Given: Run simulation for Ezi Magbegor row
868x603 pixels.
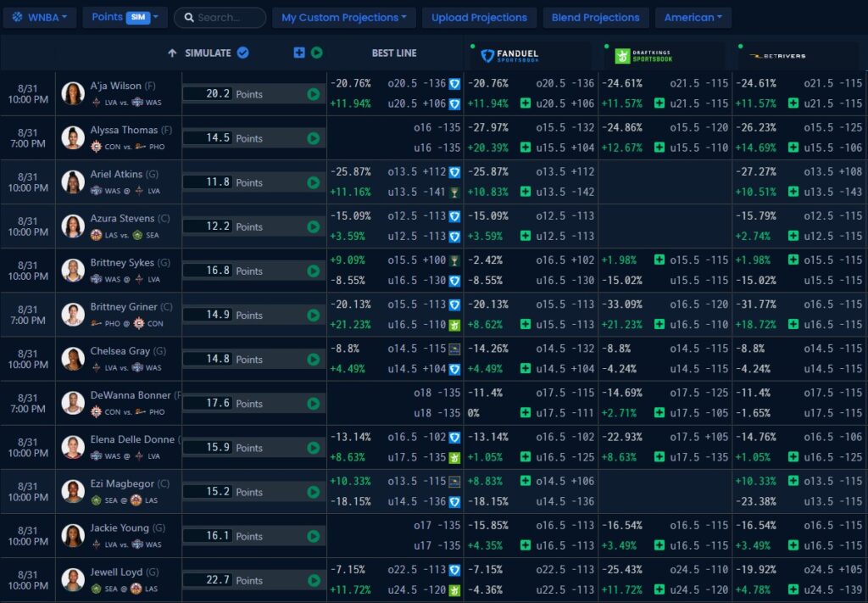Looking at the screenshot, I should (x=314, y=492).
